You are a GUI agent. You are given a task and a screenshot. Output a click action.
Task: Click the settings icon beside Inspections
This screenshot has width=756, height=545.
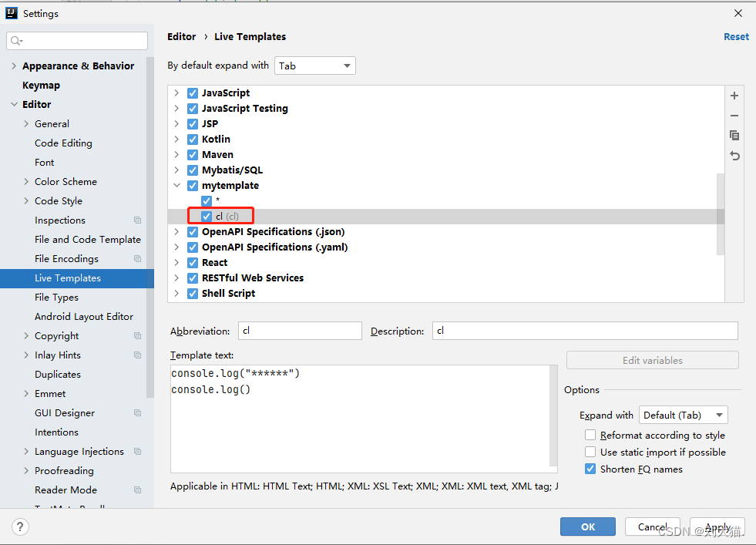click(137, 220)
